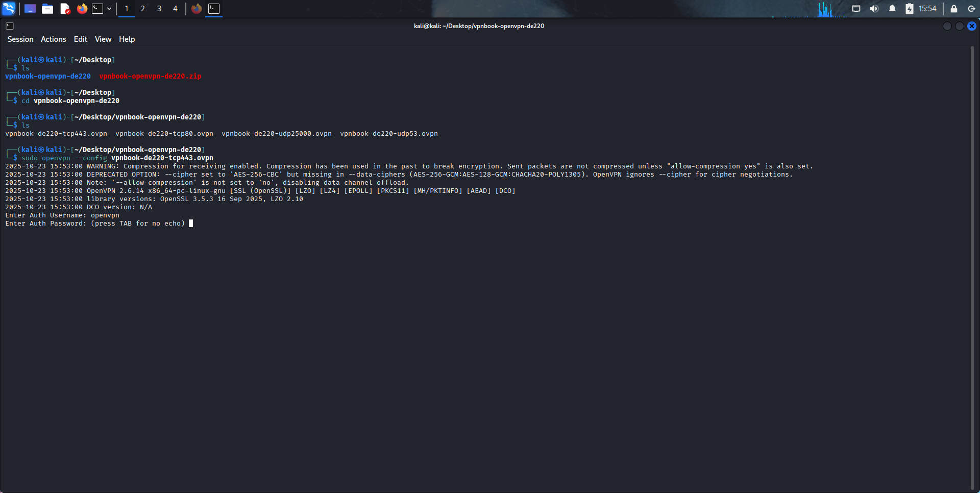The height and width of the screenshot is (493, 980).
Task: Click the DCO version: N/A line
Action: click(79, 207)
